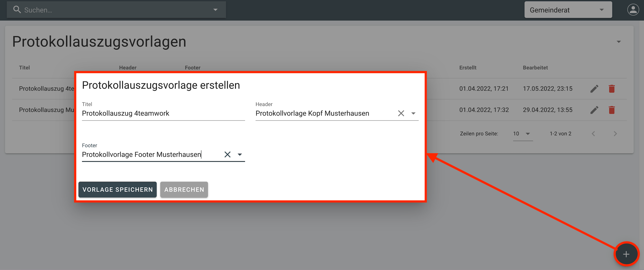Collapse the Protokollauszugsvorlagen panel arrow
Image resolution: width=644 pixels, height=270 pixels.
[x=619, y=42]
